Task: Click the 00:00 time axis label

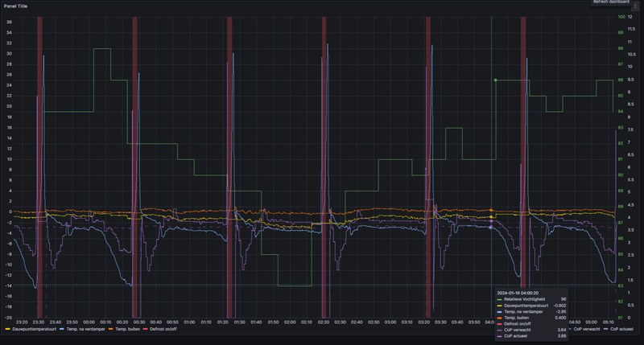Action: (x=89, y=322)
